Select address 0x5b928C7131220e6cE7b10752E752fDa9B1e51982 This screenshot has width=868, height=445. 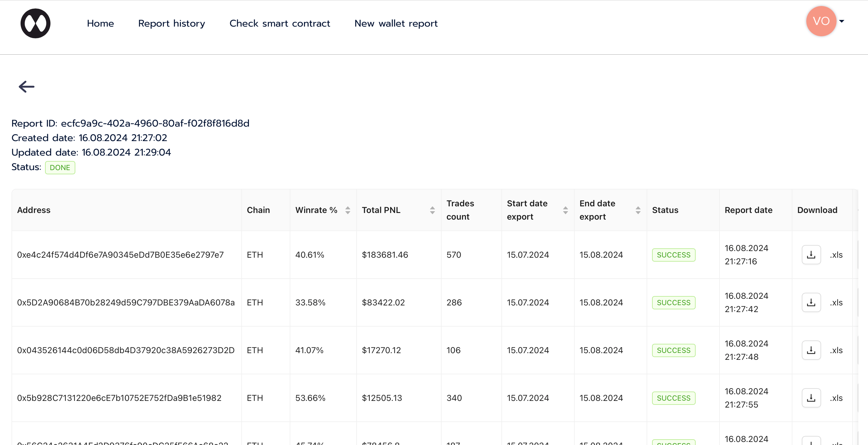click(x=119, y=398)
